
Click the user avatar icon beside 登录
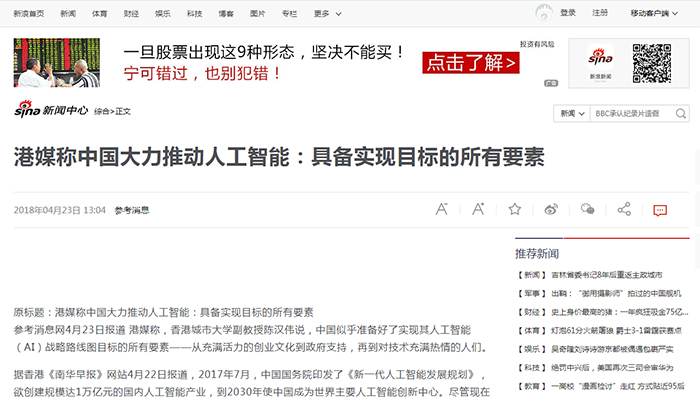tap(543, 13)
